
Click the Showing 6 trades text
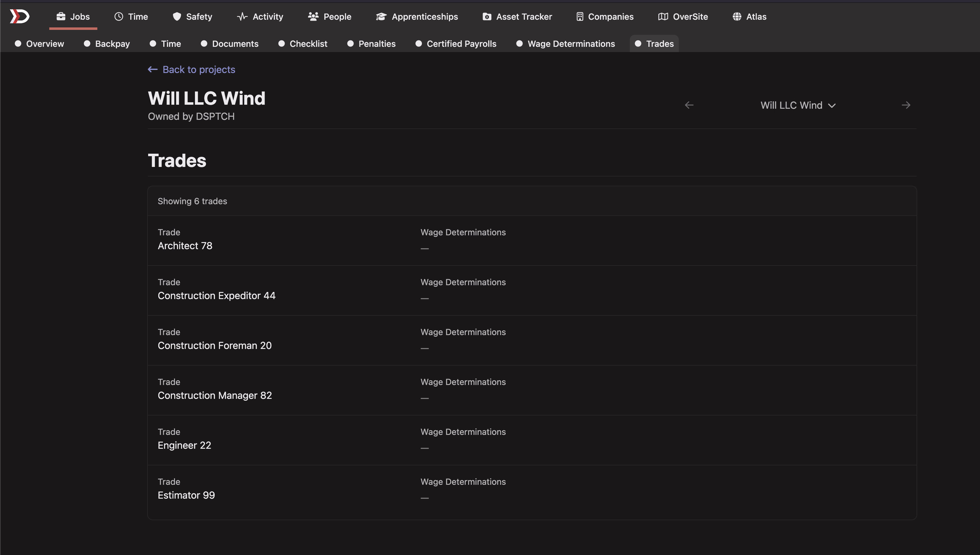coord(192,201)
